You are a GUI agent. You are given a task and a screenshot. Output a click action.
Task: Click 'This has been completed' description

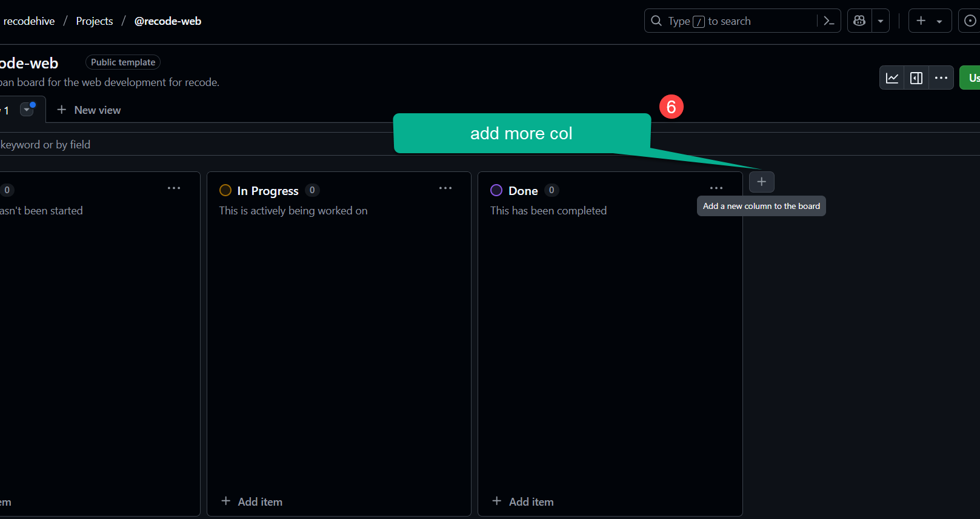548,211
